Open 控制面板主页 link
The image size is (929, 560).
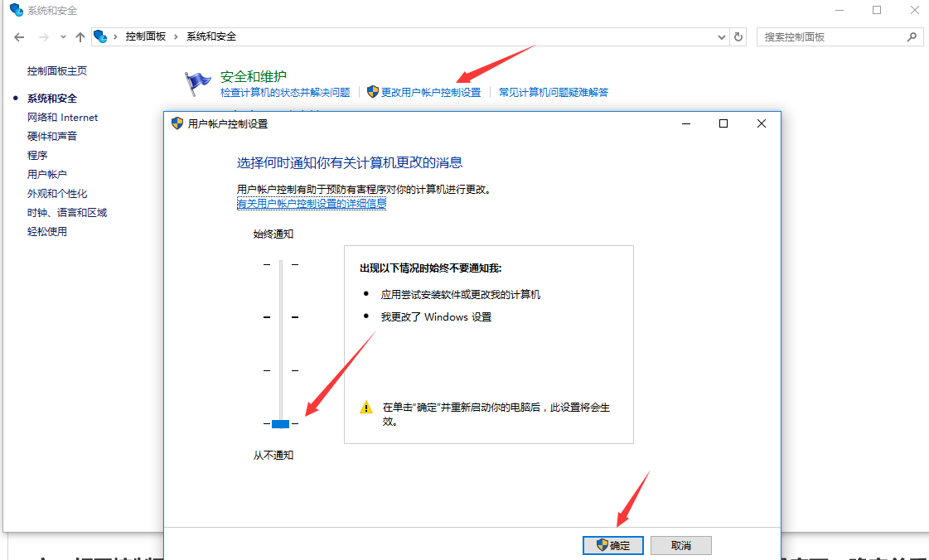pos(57,71)
